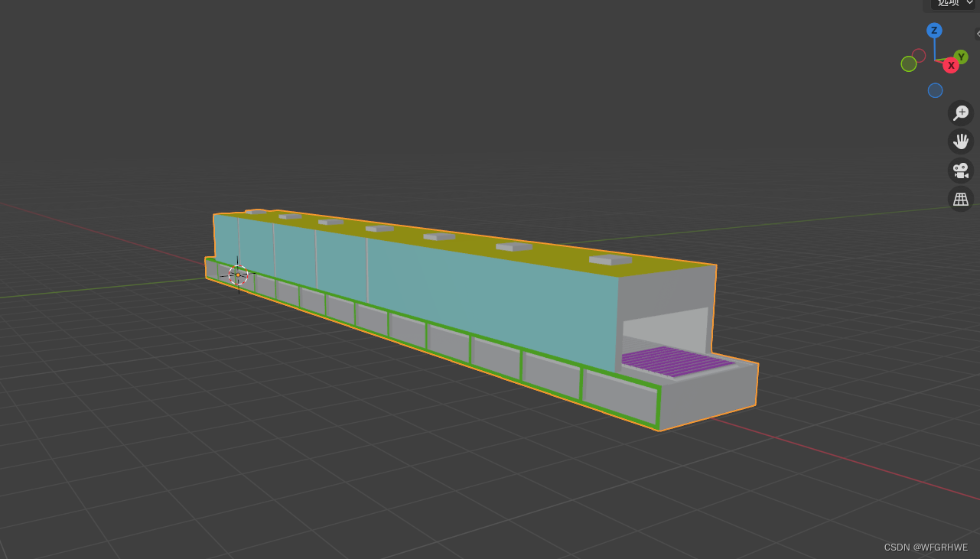Toggle perspective/orthographic with the grid icon

[960, 199]
